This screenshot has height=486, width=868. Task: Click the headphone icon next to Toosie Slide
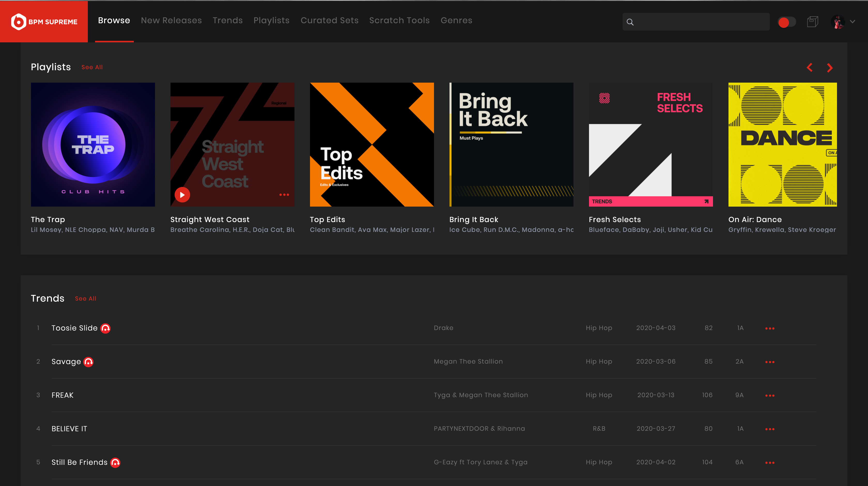coord(105,328)
